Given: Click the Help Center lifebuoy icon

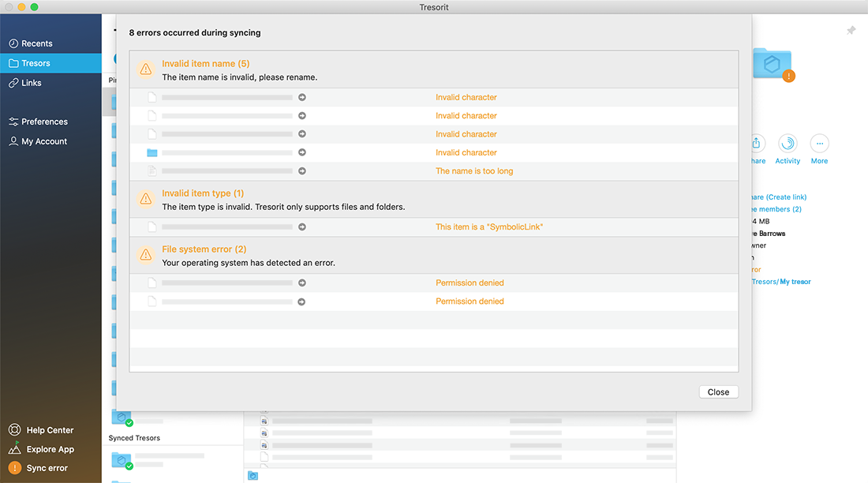Looking at the screenshot, I should coord(16,429).
